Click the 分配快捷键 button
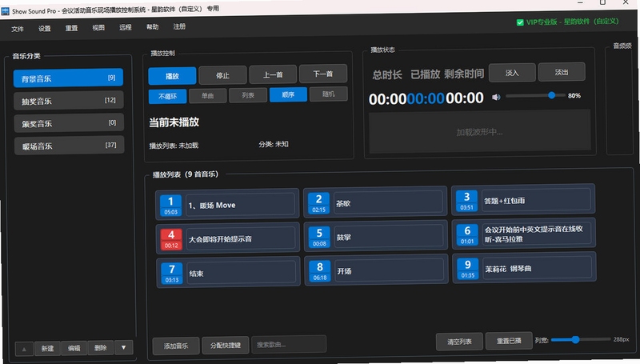640x364 pixels. [x=226, y=345]
